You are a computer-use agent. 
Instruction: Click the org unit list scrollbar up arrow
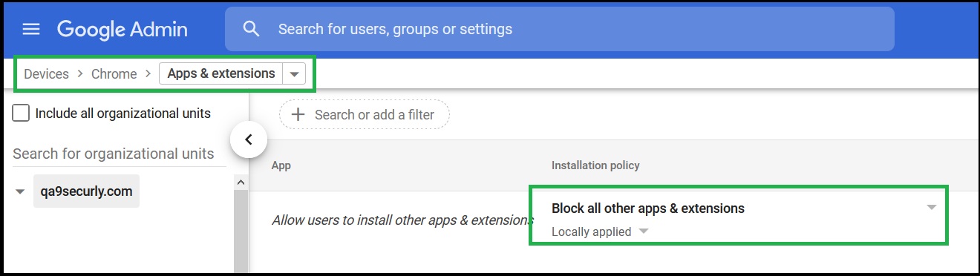[x=241, y=182]
